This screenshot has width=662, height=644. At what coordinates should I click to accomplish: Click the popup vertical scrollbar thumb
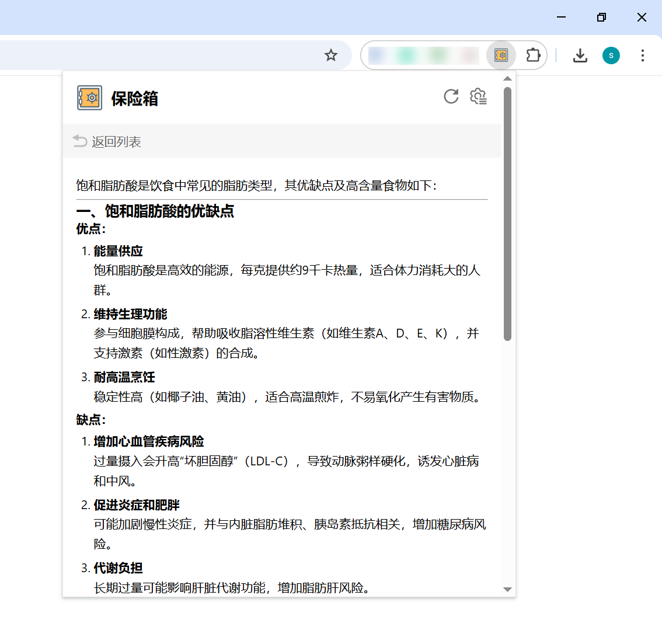507,214
